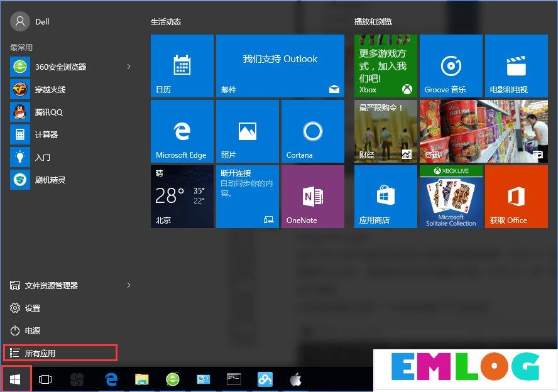The height and width of the screenshot is (392, 558).
Task: Open the 日历 calendar tile
Action: 182,66
